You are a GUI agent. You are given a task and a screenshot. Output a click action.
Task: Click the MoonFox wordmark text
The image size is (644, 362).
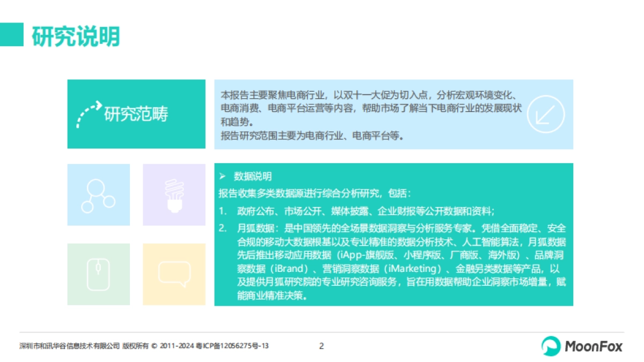click(594, 346)
